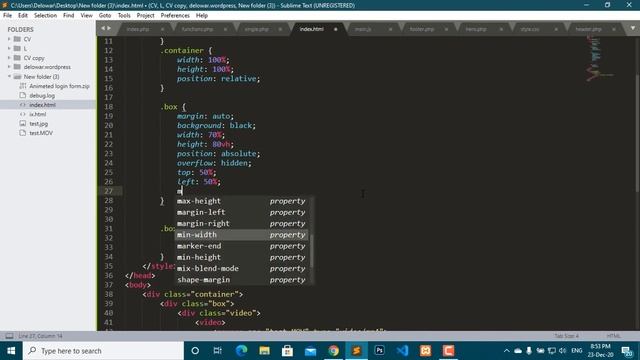
Task: Open the Selection menu
Action: (45, 16)
